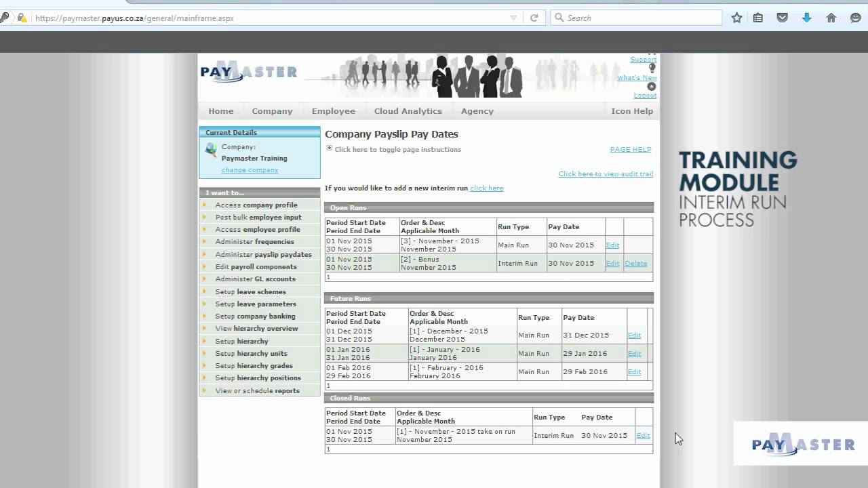Open the Employee menu
The height and width of the screenshot is (488, 868).
pos(333,111)
